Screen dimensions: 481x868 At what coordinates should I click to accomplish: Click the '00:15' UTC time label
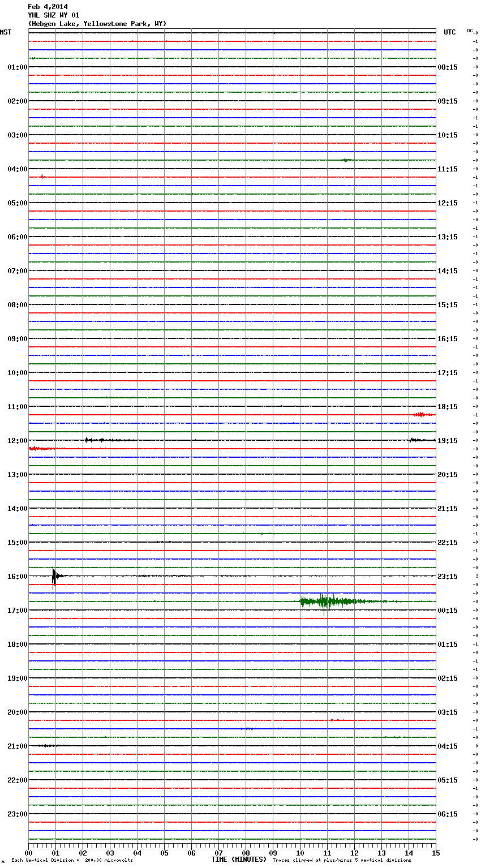[448, 611]
